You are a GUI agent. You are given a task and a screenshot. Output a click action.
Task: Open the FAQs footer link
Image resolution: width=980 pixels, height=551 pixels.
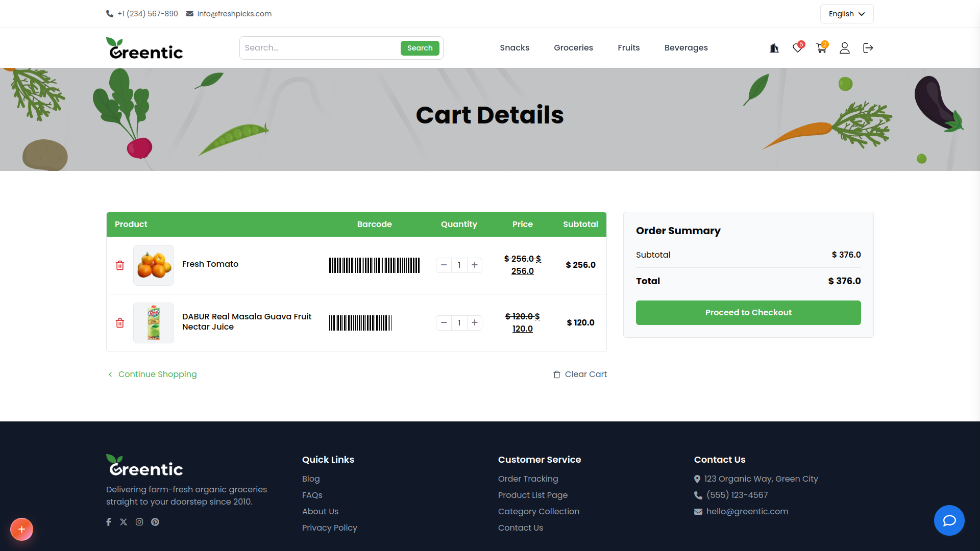(x=312, y=495)
